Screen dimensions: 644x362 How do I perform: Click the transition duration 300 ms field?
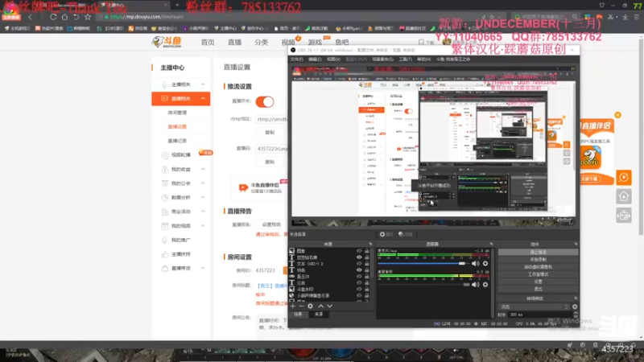pyautogui.click(x=540, y=315)
